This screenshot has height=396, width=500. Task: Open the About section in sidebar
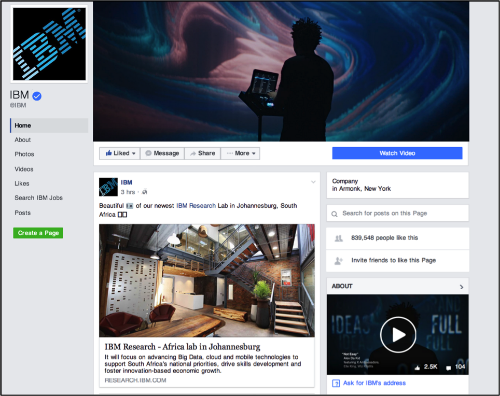pos(23,140)
